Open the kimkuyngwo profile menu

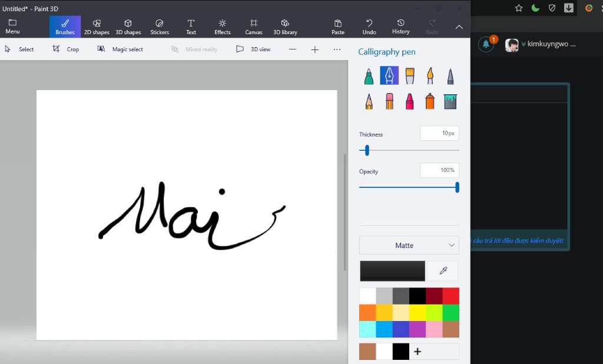540,45
